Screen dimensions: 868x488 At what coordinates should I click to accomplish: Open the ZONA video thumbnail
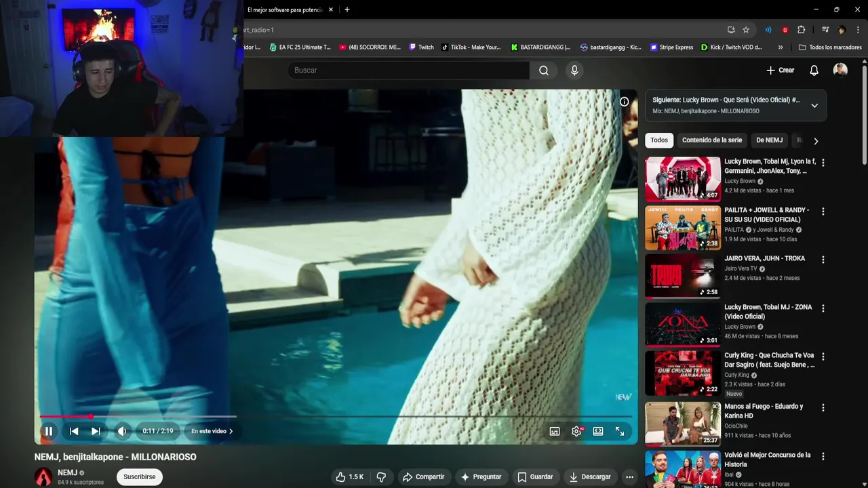[x=683, y=325]
